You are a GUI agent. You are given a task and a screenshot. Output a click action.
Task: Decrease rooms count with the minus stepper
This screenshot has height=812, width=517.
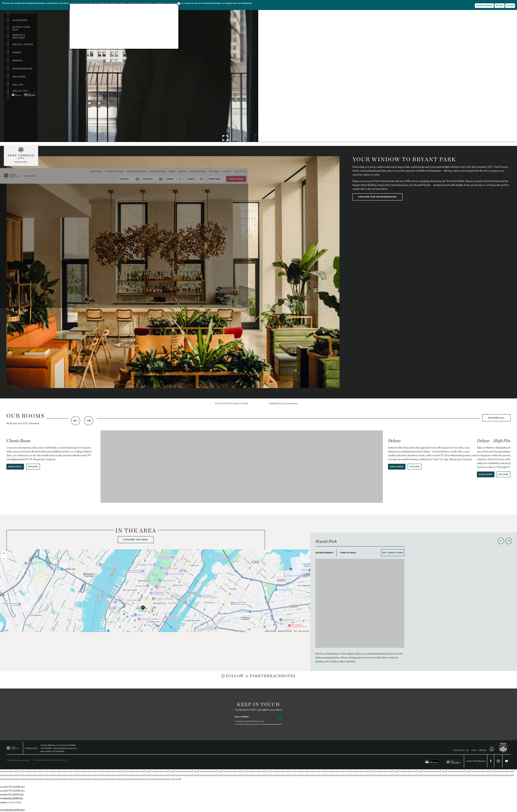[x=176, y=179]
